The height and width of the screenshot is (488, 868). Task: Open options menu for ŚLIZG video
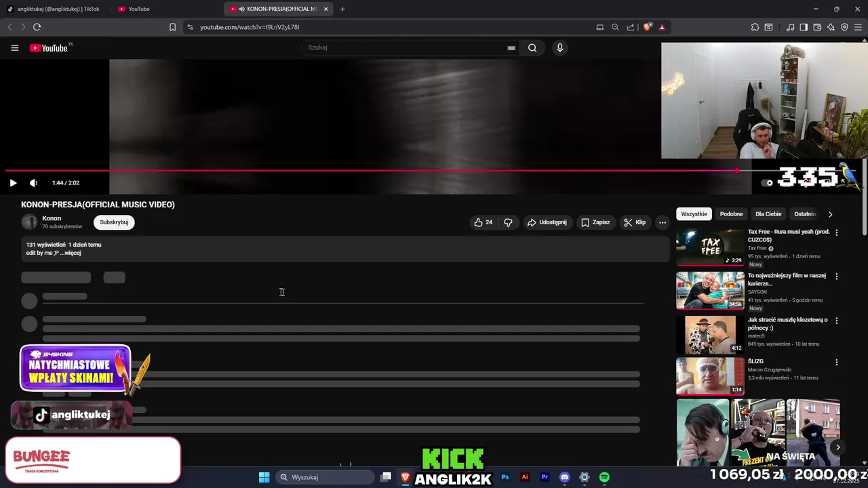pos(836,363)
